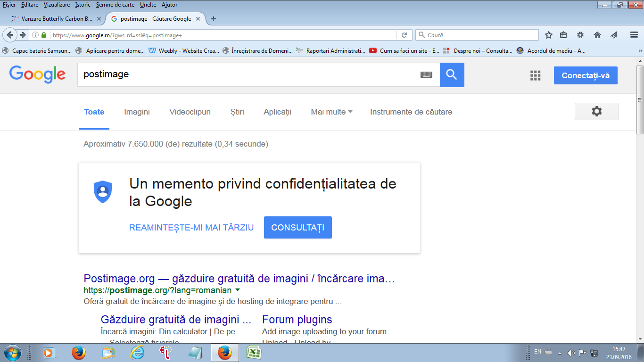The image size is (644, 362).
Task: Open Capac baterie Samsun... bookmark
Action: (x=37, y=50)
